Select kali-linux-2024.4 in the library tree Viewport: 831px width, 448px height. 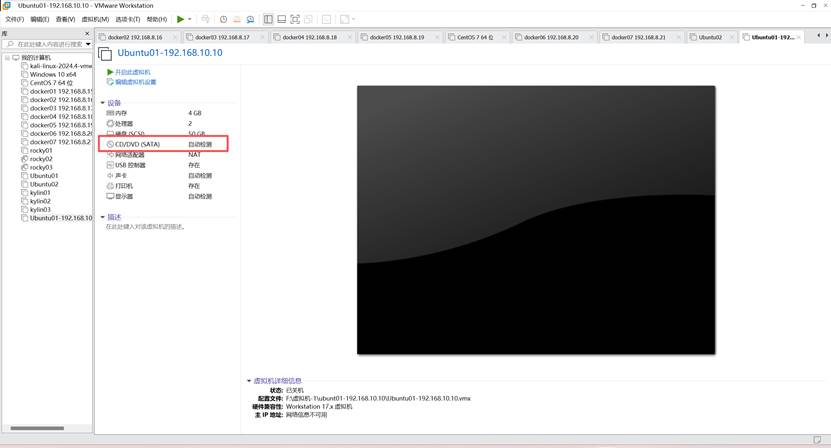[57, 66]
